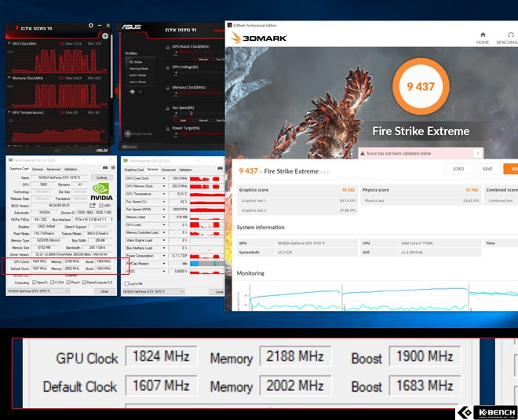Click scrollbar of GPU Tweak monitor window
Image resolution: width=518 pixels, height=420 pixels.
tap(111, 66)
